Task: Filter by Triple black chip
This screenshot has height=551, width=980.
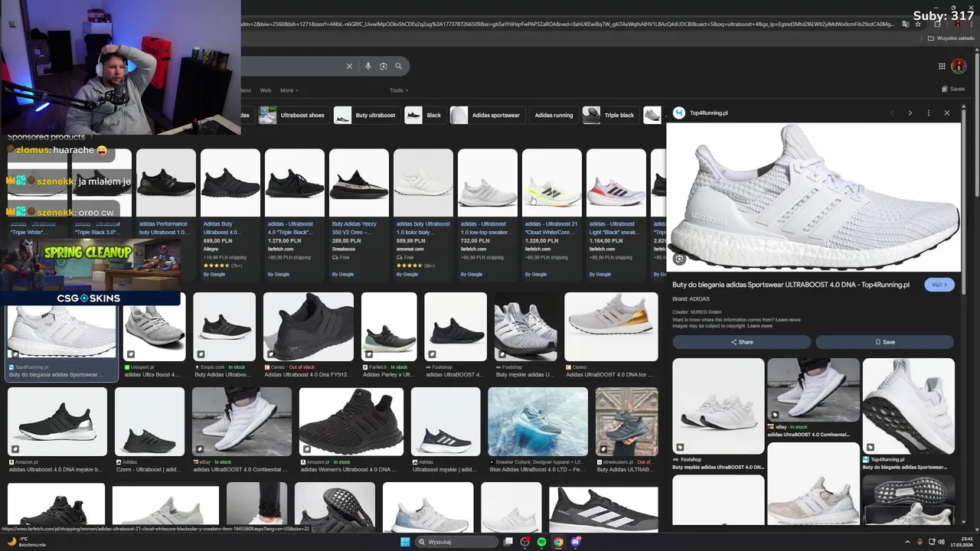Action: pyautogui.click(x=609, y=116)
